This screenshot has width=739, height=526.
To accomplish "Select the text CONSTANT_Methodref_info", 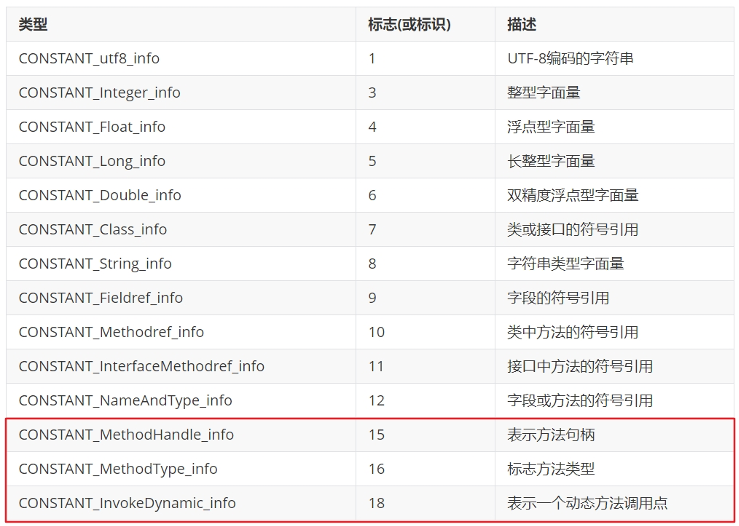I will click(x=111, y=332).
